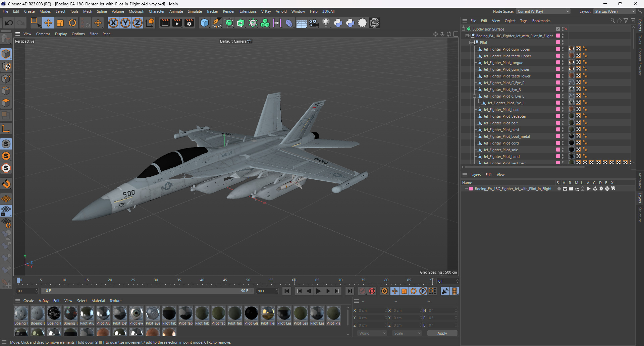Go to start of animation
This screenshot has width=644, height=346.
(x=287, y=291)
